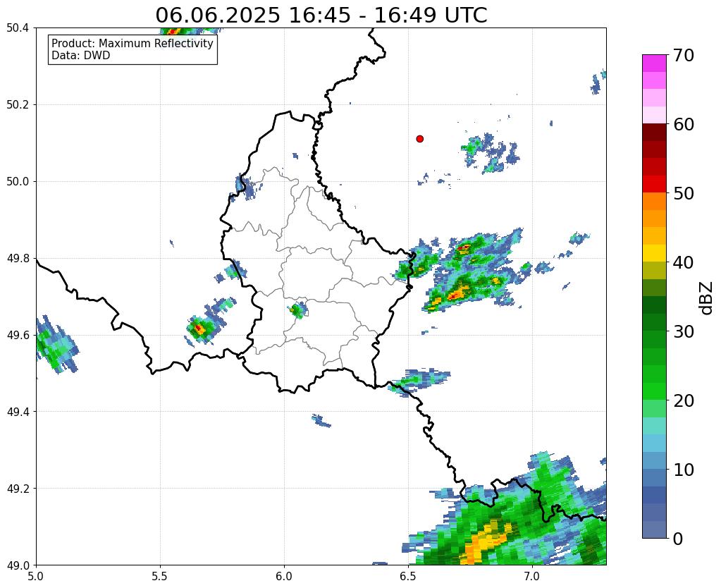Select the magenta top colorbar segment

[654, 63]
